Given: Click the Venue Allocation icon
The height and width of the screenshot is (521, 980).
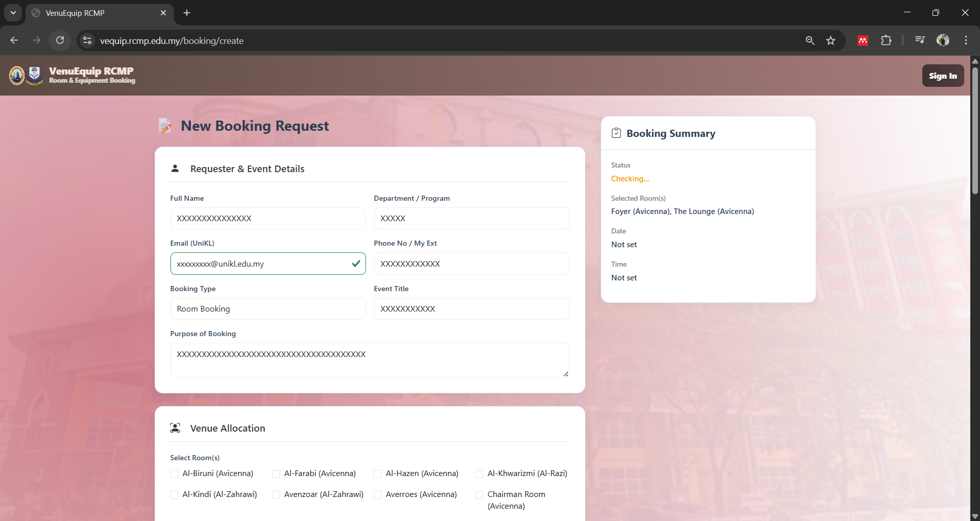Looking at the screenshot, I should click(175, 428).
